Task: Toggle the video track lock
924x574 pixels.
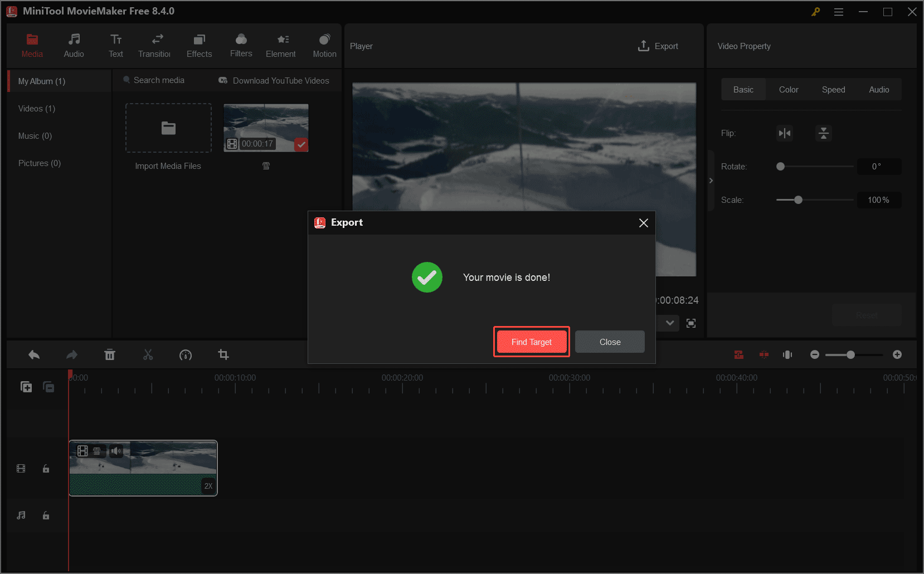Action: 46,468
